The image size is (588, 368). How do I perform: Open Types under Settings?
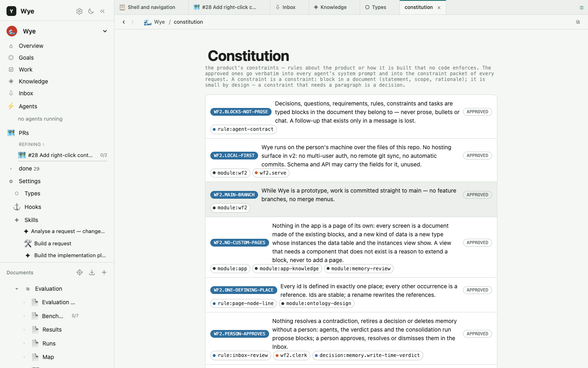(x=32, y=193)
